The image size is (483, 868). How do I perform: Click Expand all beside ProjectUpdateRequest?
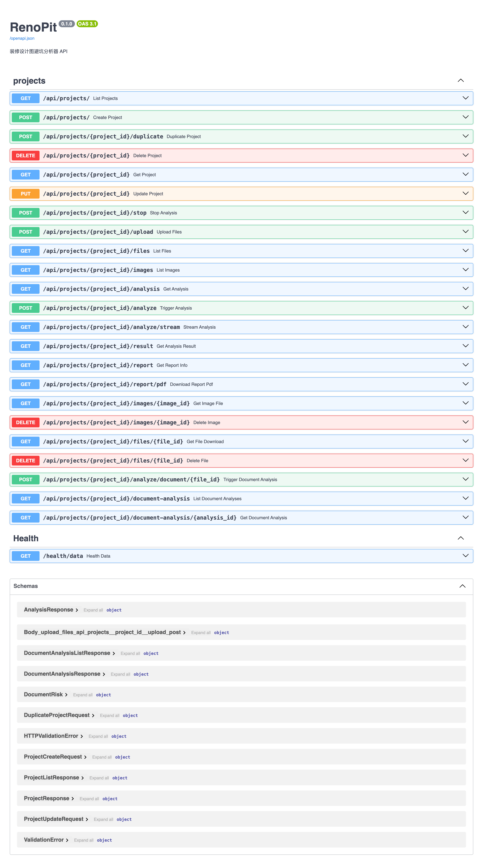coord(103,819)
